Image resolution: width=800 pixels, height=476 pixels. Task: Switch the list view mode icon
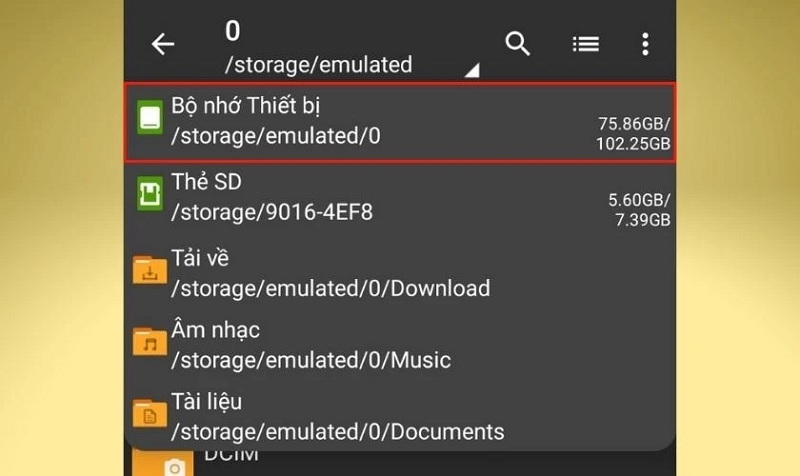point(585,44)
